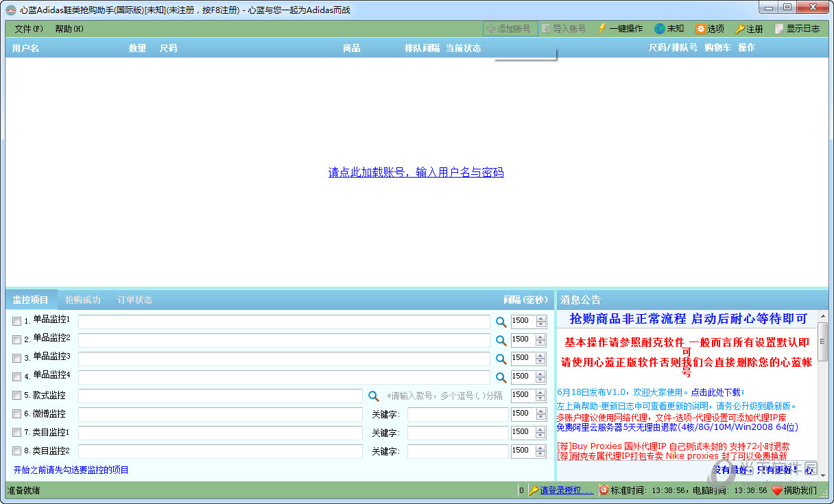Click the 单品监控1 URL input field
This screenshot has width=834, height=504.
[x=285, y=322]
